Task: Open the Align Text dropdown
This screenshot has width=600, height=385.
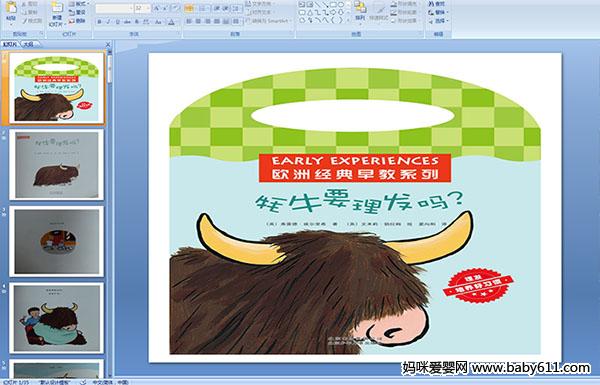Action: coord(259,12)
